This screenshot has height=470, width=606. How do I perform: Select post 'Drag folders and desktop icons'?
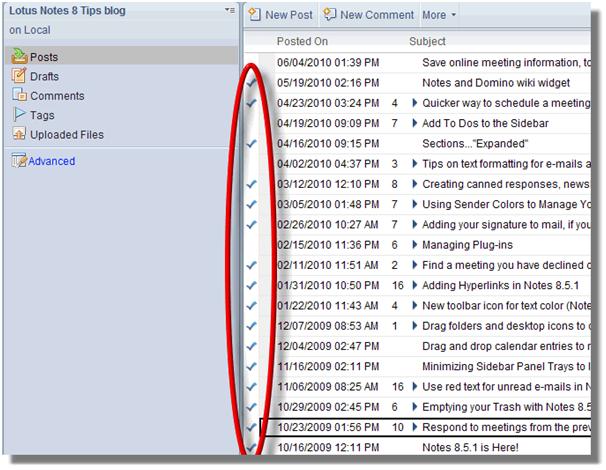(506, 326)
